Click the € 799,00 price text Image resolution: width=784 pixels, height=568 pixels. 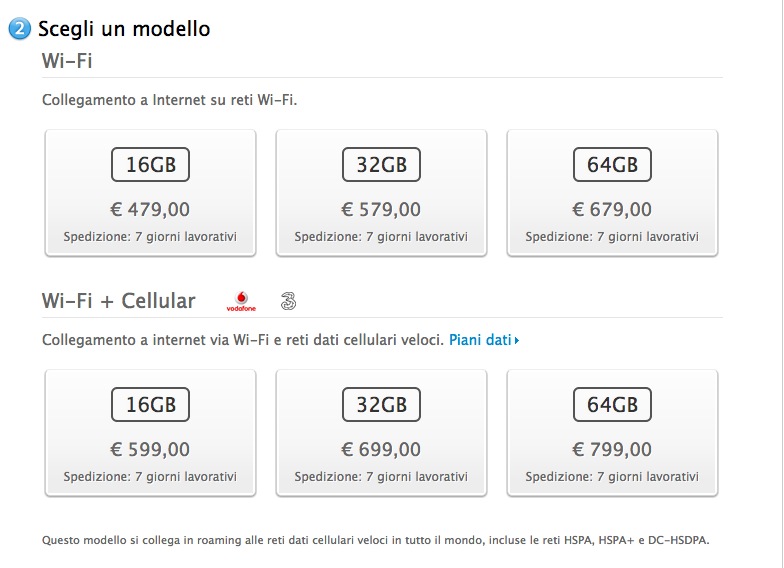tap(612, 450)
